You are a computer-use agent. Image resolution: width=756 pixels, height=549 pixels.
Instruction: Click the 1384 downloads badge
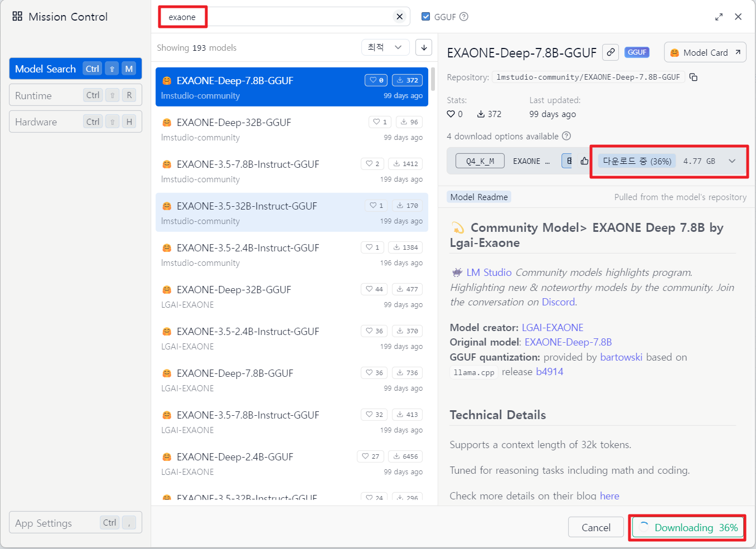click(x=405, y=247)
